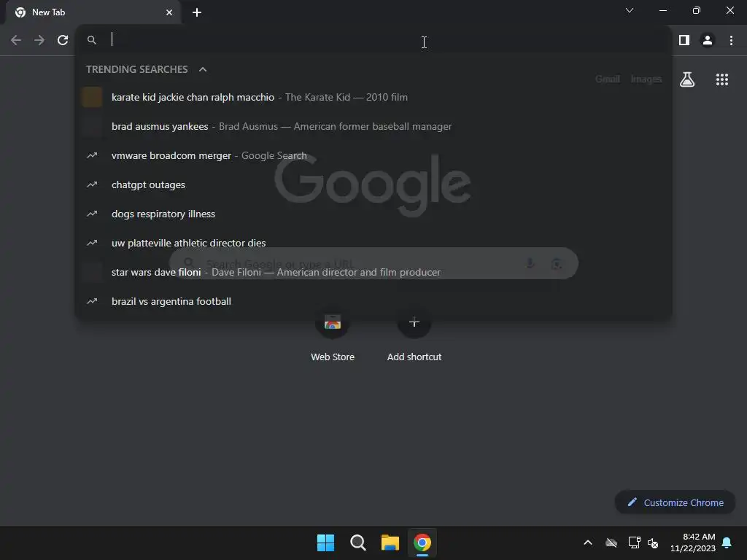
Task: Click Customize Chrome button
Action: click(x=675, y=502)
